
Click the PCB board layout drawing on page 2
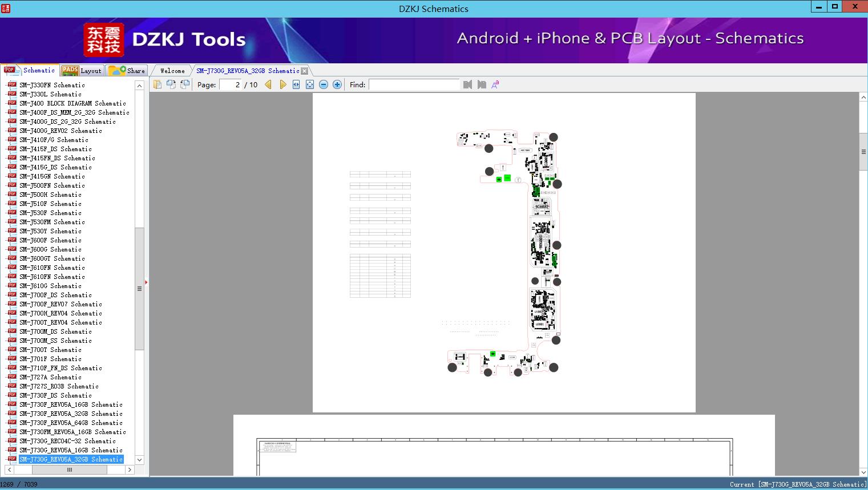pos(505,253)
